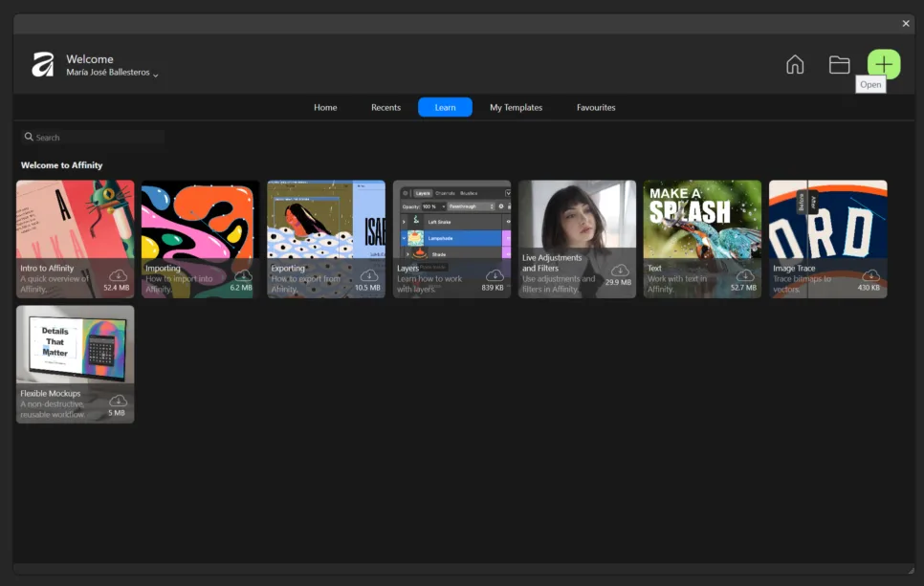Click cloud download icon on Exporting card
This screenshot has height=586, width=924.
coord(368,275)
